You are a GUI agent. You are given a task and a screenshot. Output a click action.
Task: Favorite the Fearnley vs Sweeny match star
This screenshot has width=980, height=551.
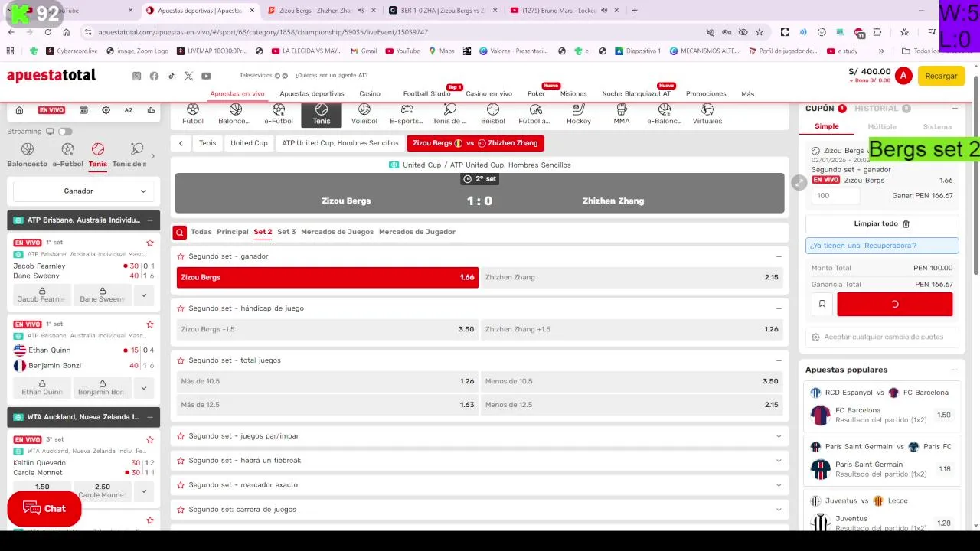coord(150,243)
